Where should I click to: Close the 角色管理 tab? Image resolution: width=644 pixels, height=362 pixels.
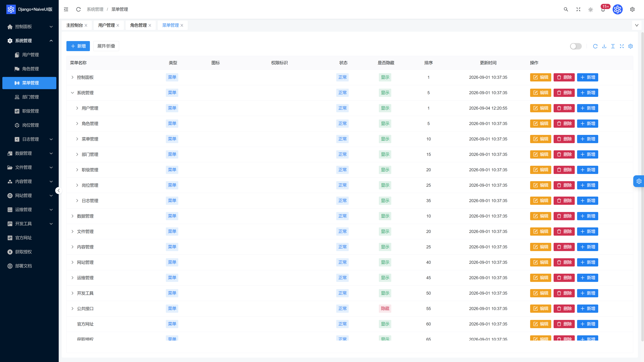[x=150, y=25]
